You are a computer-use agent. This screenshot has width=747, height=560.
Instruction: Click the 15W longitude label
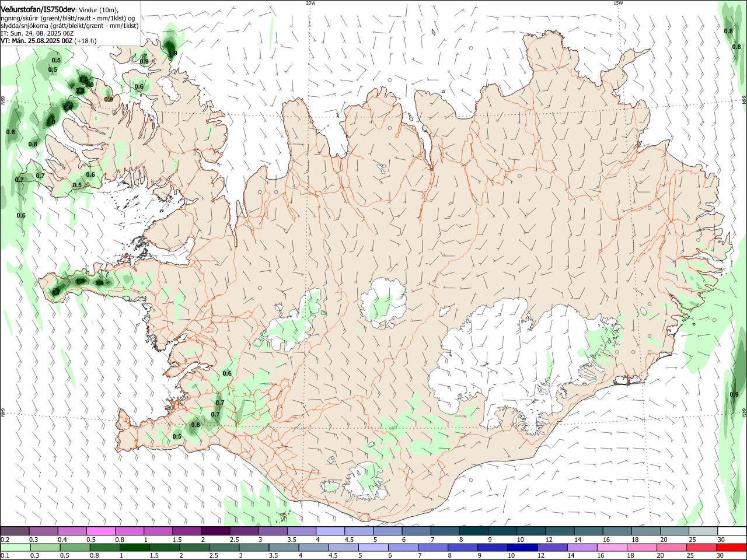pyautogui.click(x=619, y=3)
